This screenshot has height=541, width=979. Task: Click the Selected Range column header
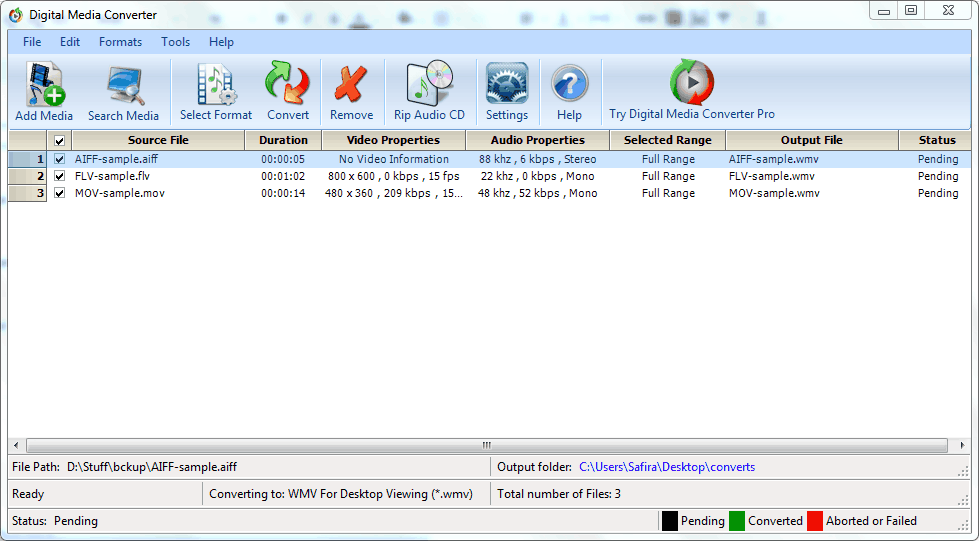(x=668, y=140)
